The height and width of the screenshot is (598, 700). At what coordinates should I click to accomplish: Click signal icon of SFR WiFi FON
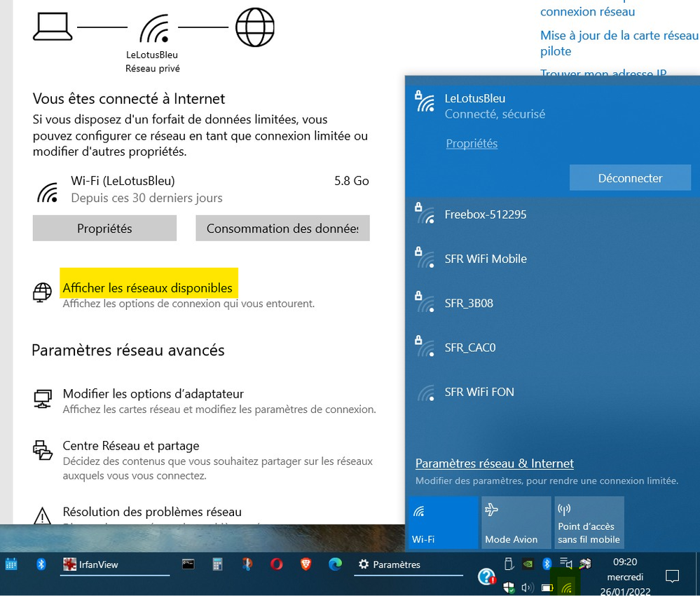[x=426, y=393]
